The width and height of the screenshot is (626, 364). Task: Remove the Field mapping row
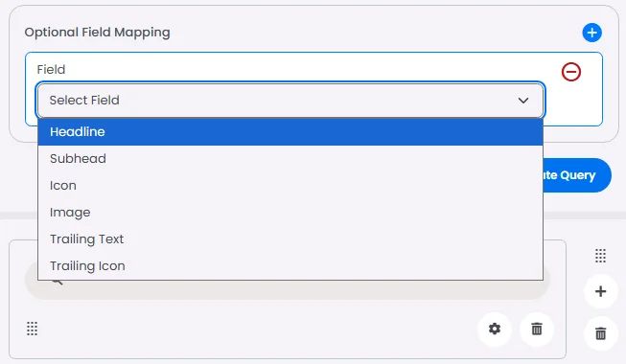(571, 72)
